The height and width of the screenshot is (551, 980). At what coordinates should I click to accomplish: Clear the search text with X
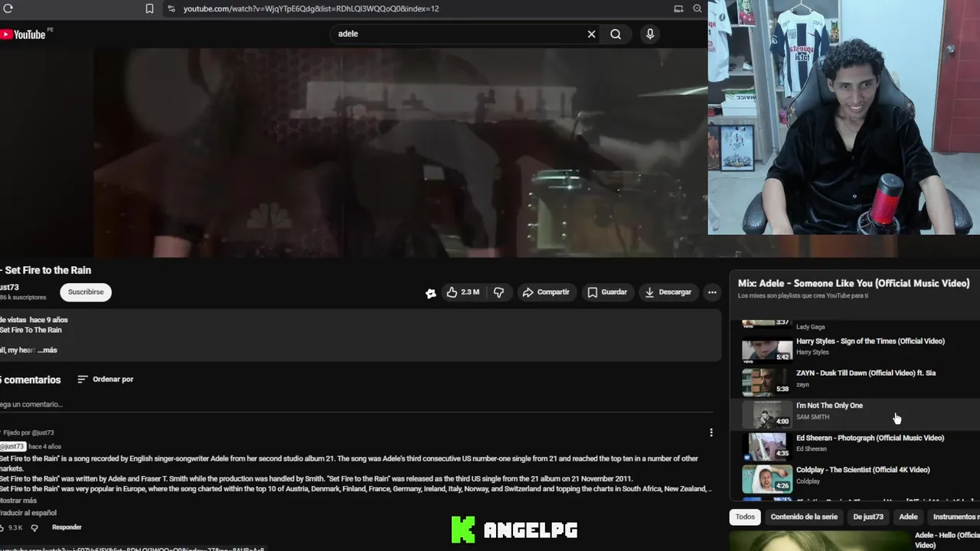591,34
